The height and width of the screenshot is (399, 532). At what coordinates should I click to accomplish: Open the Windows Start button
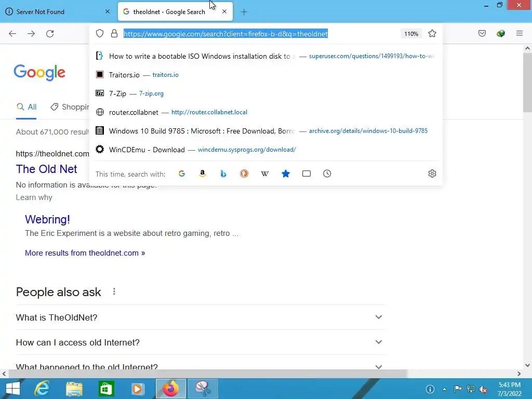click(13, 389)
